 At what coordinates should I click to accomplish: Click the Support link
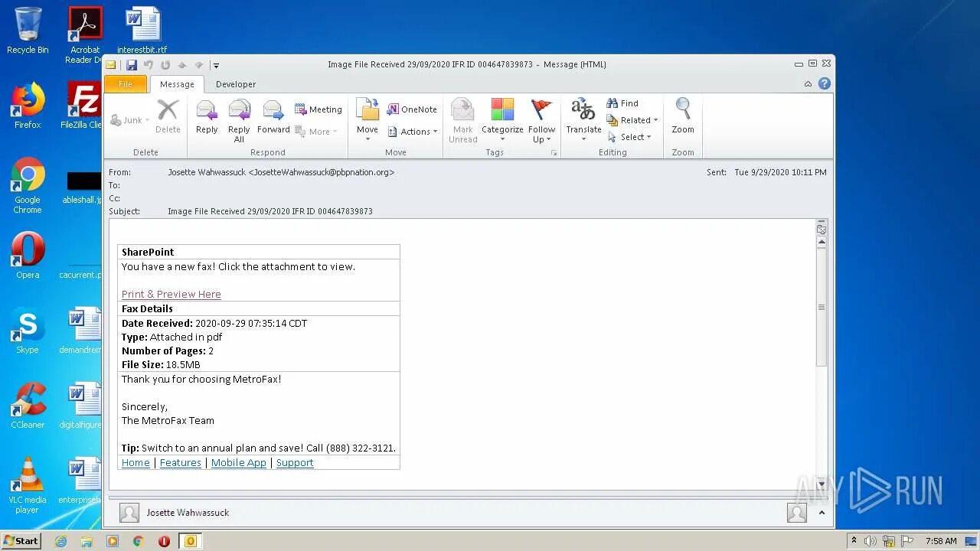295,462
